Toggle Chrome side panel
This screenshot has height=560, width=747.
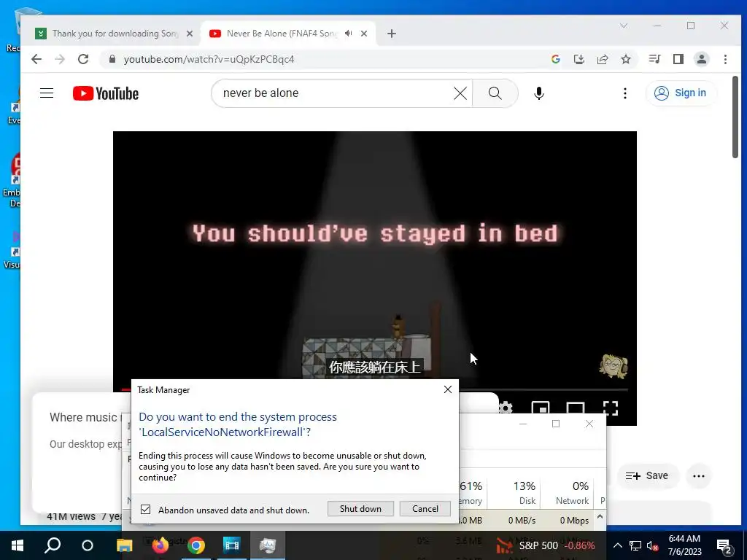coord(678,59)
